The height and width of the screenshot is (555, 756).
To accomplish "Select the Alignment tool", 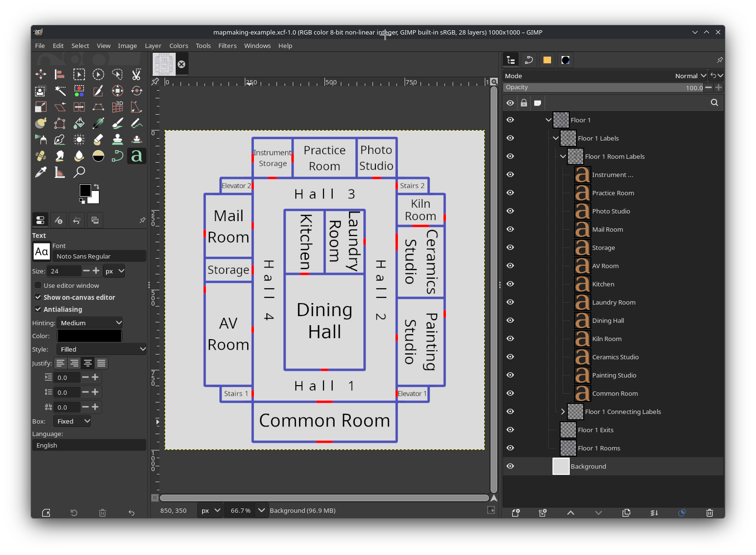I will click(60, 74).
